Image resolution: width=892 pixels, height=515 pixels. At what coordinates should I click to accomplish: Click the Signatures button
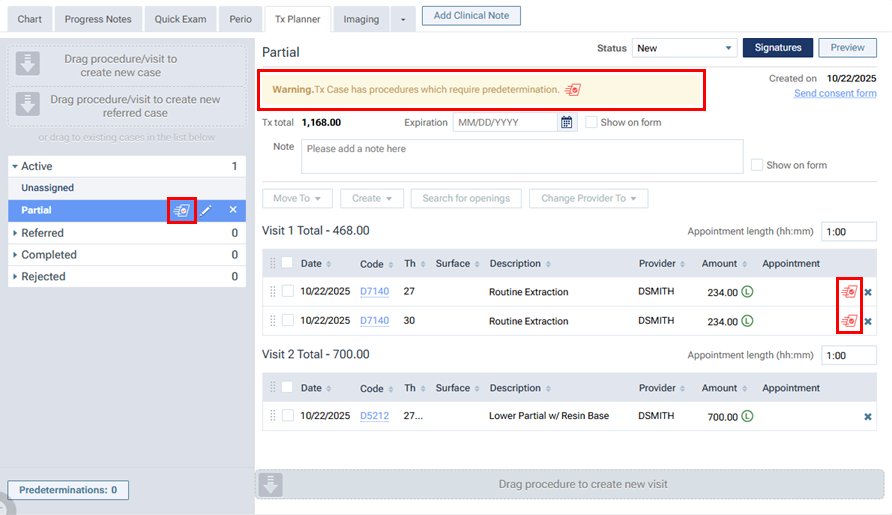click(777, 48)
